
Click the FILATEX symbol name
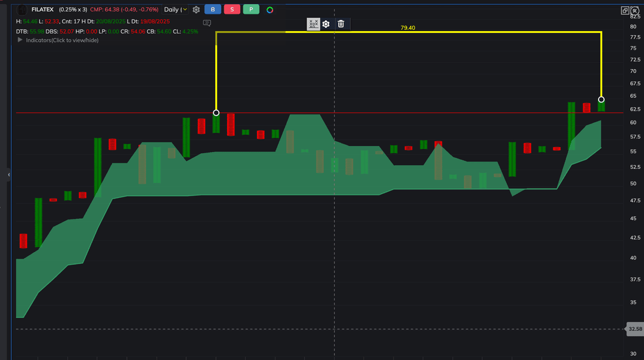pos(43,10)
